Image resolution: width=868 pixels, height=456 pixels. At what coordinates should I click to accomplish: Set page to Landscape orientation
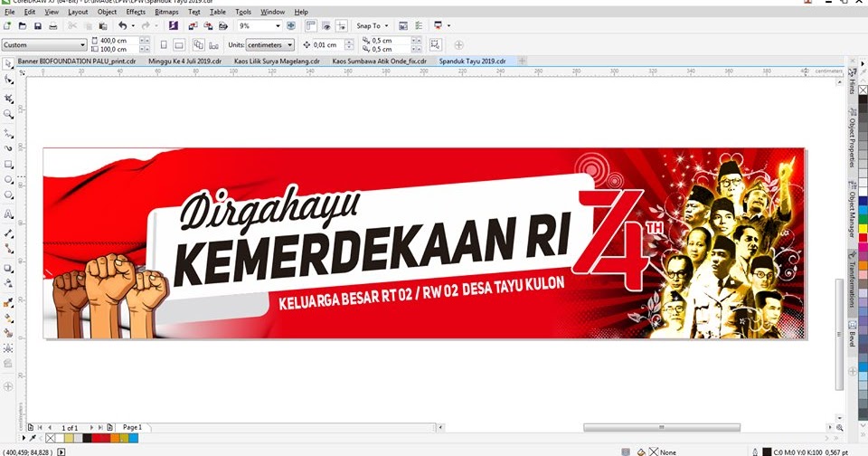[x=179, y=45]
